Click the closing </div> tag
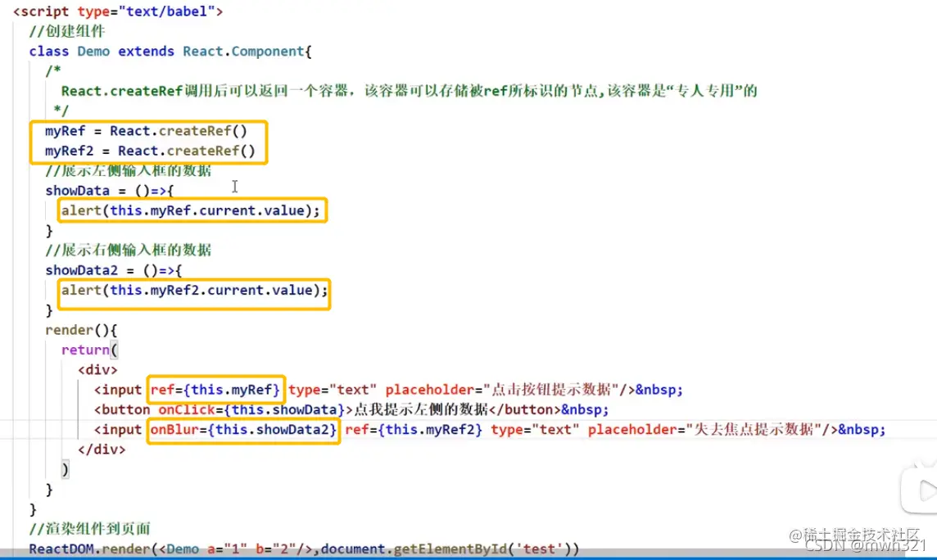 [x=102, y=449]
